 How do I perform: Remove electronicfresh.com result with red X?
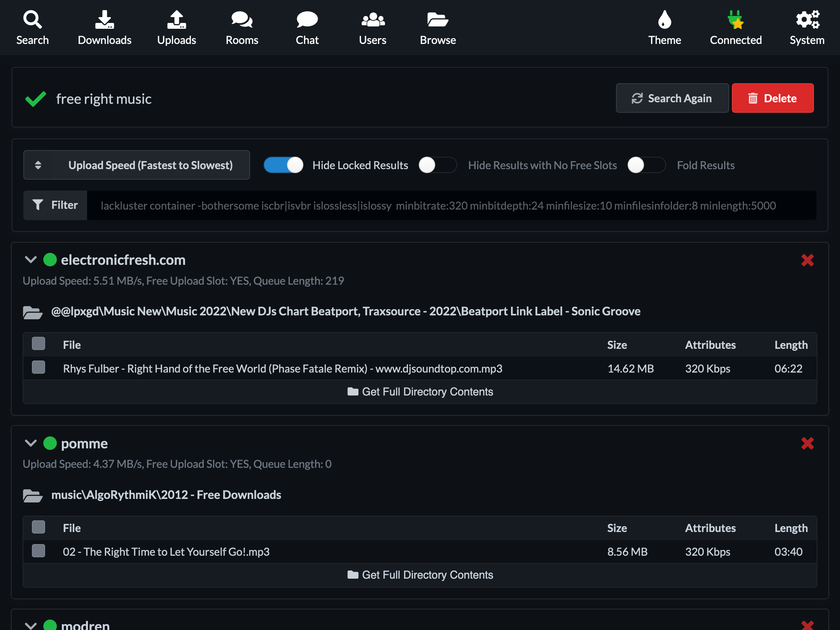[807, 260]
